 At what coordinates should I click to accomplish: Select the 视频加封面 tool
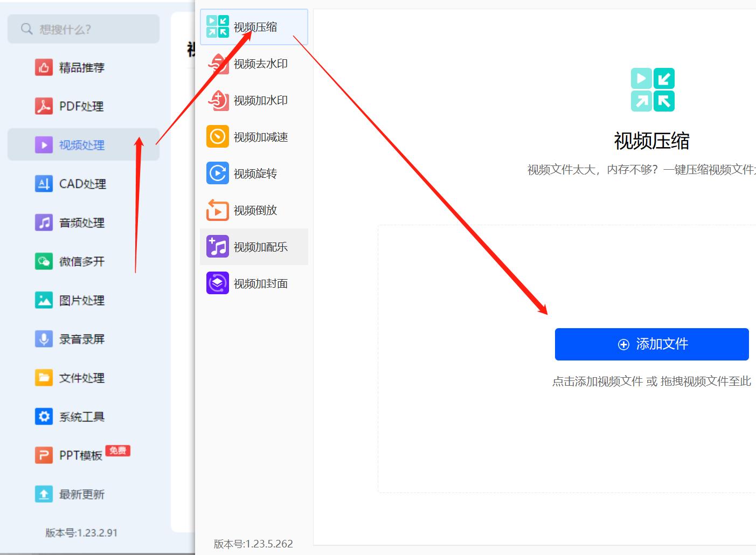(253, 283)
